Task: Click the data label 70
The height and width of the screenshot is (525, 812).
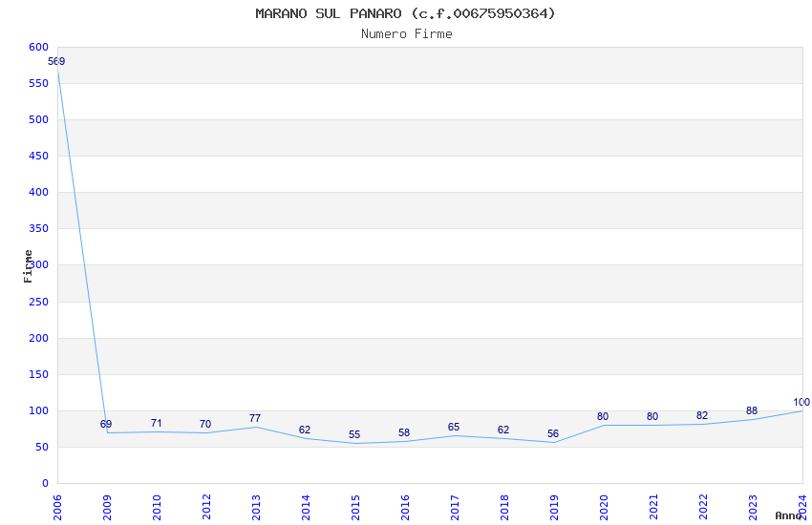Action: tap(205, 424)
